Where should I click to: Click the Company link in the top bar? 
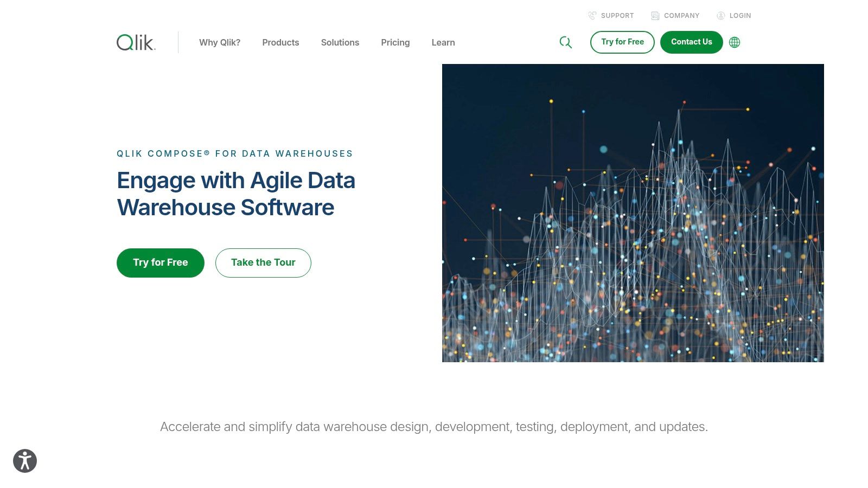681,15
